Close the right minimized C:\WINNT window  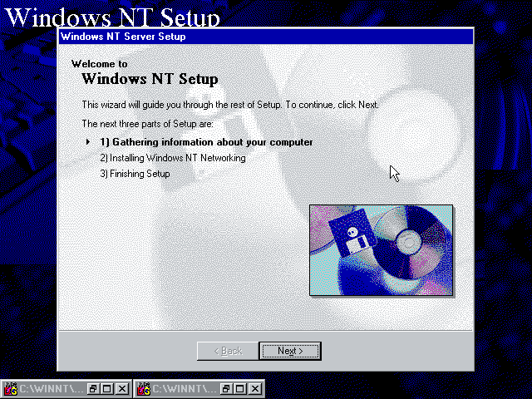(255, 389)
